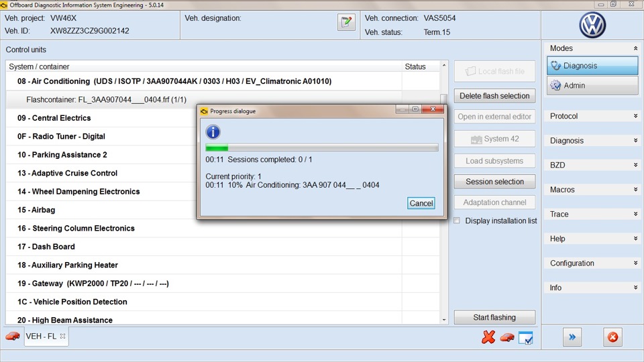Select 20 - High Beam Assistance row

click(x=203, y=319)
